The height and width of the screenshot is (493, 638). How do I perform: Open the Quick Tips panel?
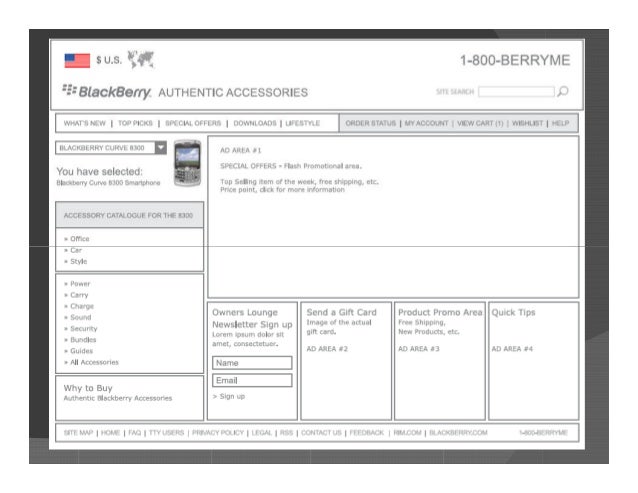point(533,361)
